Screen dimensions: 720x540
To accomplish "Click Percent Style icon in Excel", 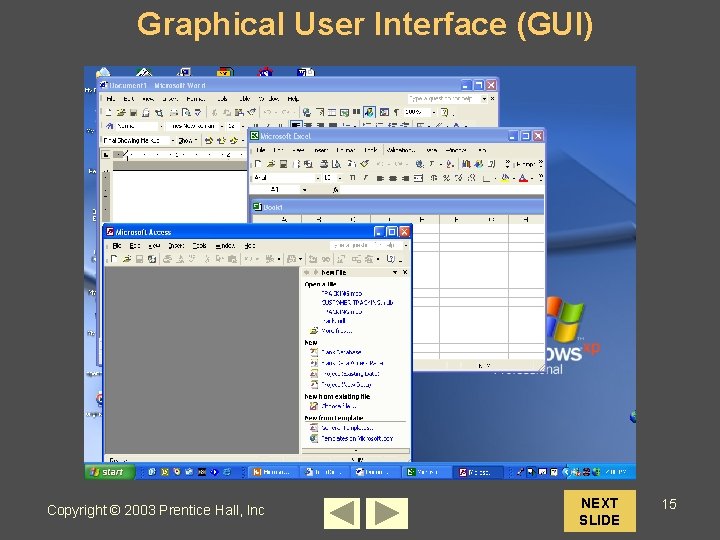I will pyautogui.click(x=446, y=178).
